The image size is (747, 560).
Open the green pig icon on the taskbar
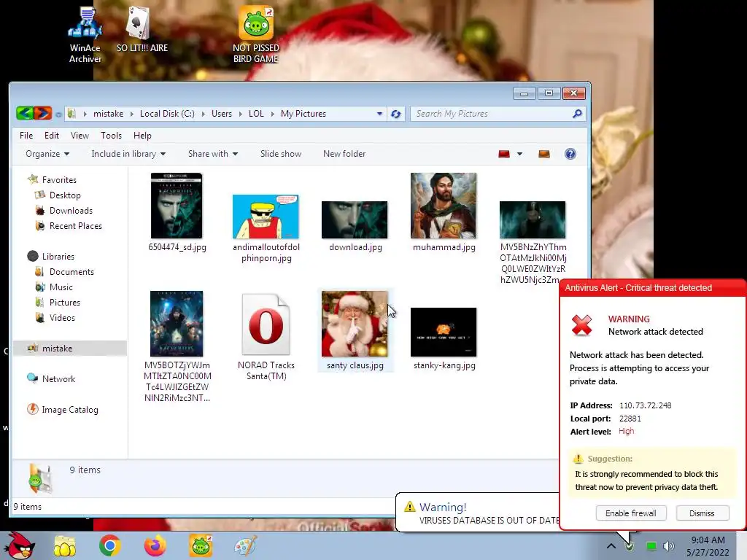click(x=201, y=545)
